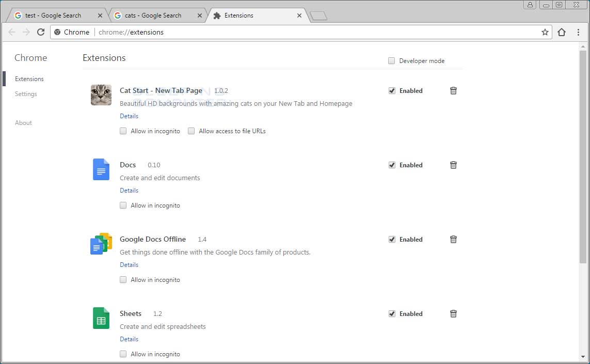Click the Cat Start version number 1.0.2
Image resolution: width=590 pixels, height=364 pixels.
(221, 91)
